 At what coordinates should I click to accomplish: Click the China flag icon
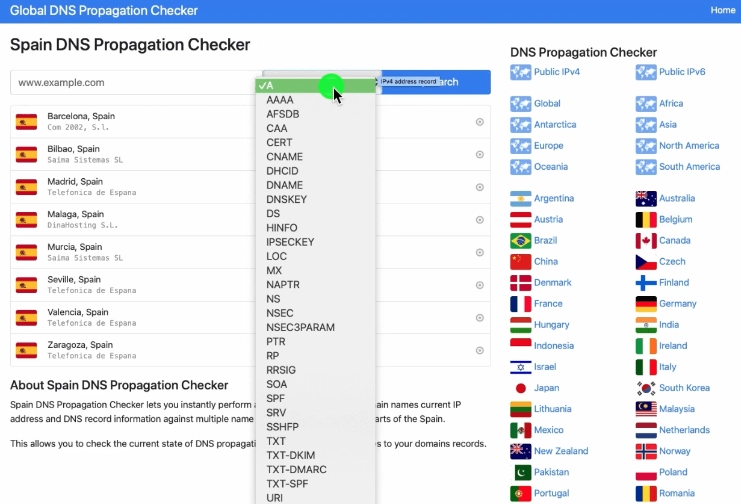click(520, 261)
